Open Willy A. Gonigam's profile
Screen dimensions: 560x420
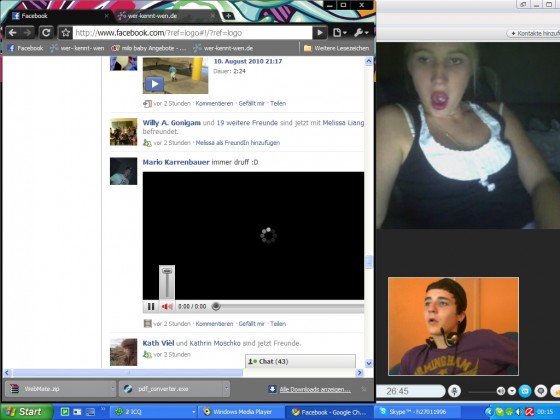point(171,122)
